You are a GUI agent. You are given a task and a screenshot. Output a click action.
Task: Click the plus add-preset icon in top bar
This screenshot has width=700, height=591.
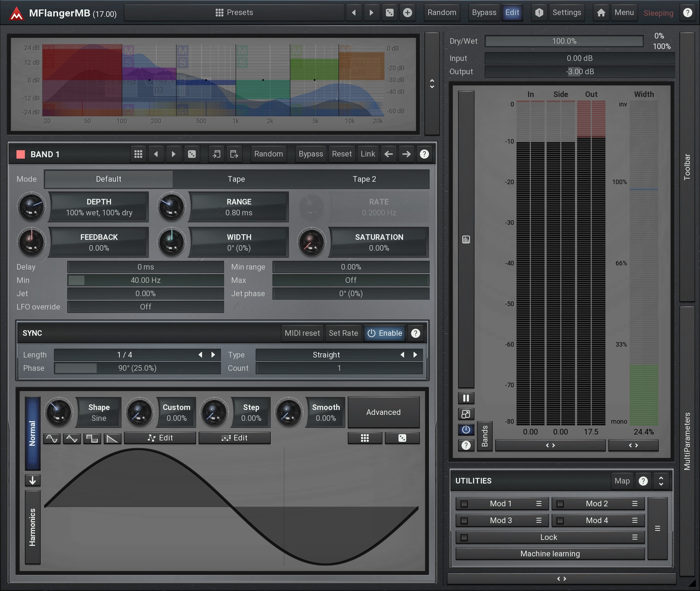407,13
